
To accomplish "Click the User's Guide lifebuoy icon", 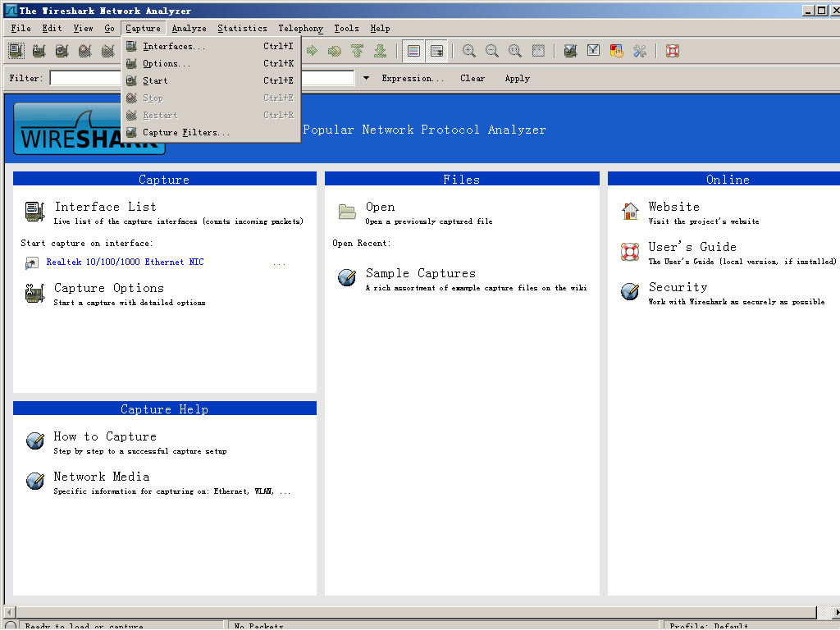I will click(630, 252).
